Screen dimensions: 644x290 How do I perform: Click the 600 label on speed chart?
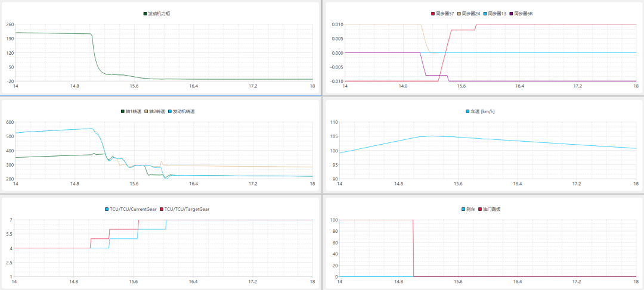coord(10,122)
